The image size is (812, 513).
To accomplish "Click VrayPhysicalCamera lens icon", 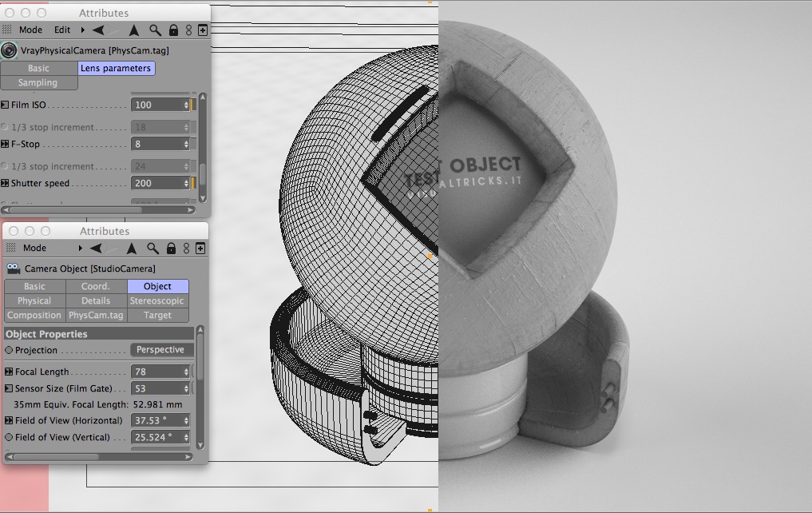I will click(x=9, y=50).
